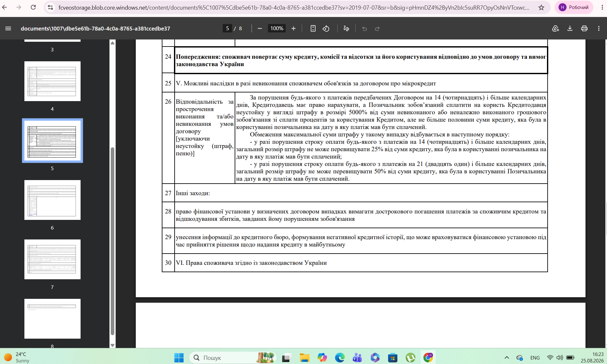607x364 pixels.
Task: Undo the last PDF annotation
Action: point(364,29)
